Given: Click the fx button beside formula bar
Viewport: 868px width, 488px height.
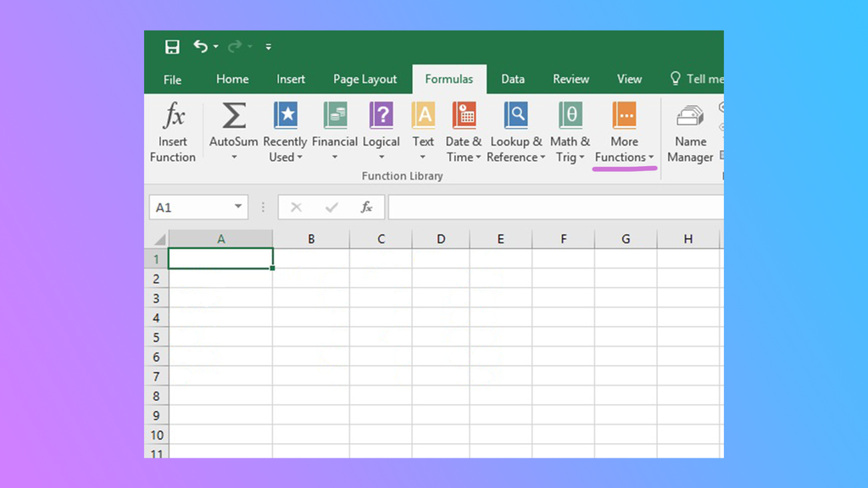Looking at the screenshot, I should (365, 207).
